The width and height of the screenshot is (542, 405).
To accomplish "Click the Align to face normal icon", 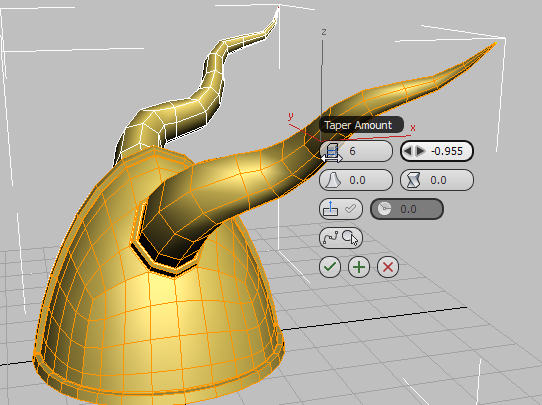I will pos(330,209).
